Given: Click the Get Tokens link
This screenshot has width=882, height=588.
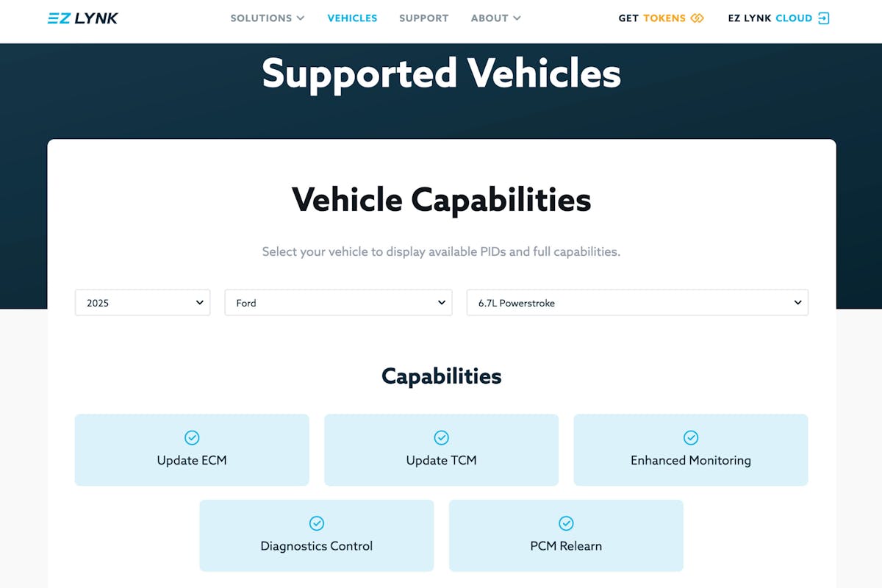Looking at the screenshot, I should coord(652,18).
